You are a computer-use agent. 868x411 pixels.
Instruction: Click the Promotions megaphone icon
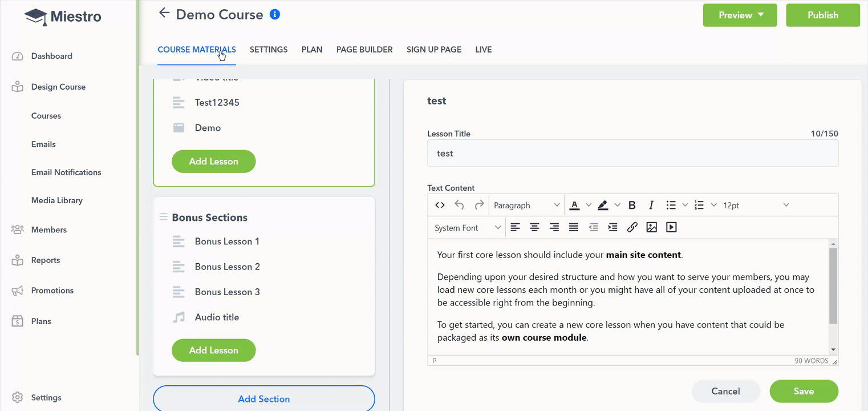point(17,291)
